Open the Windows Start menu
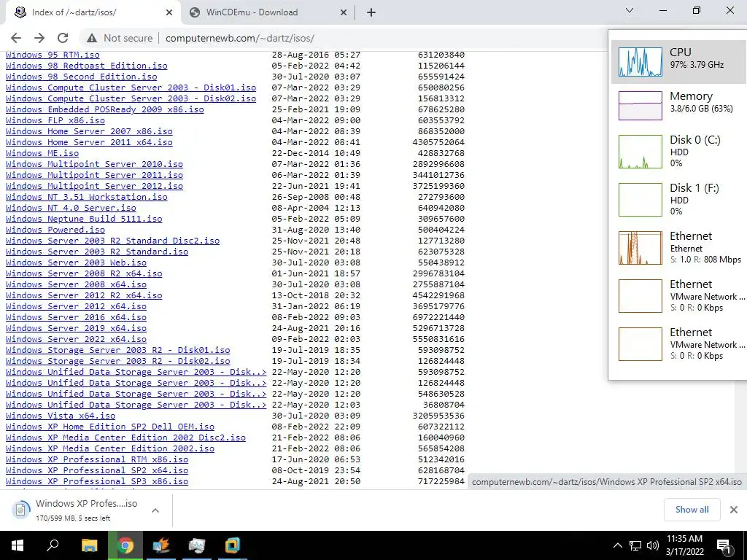The width and height of the screenshot is (747, 560). pos(18,545)
